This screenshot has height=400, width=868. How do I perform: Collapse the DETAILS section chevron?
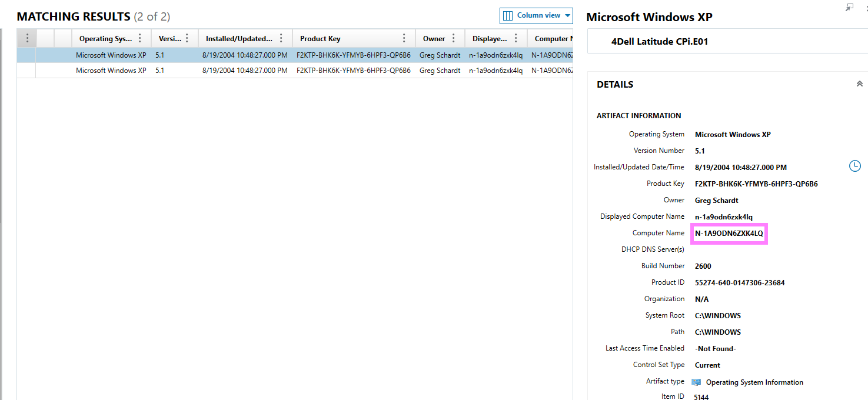click(x=859, y=84)
